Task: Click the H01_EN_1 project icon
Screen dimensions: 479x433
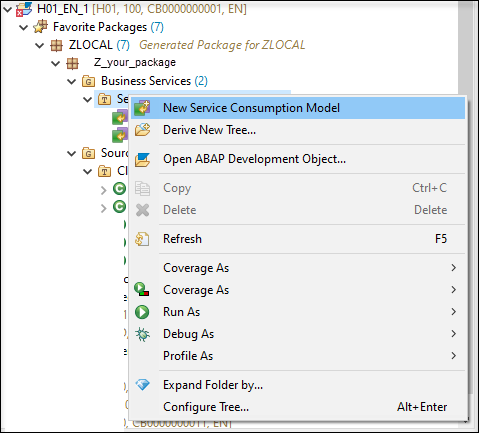Action: [24, 9]
